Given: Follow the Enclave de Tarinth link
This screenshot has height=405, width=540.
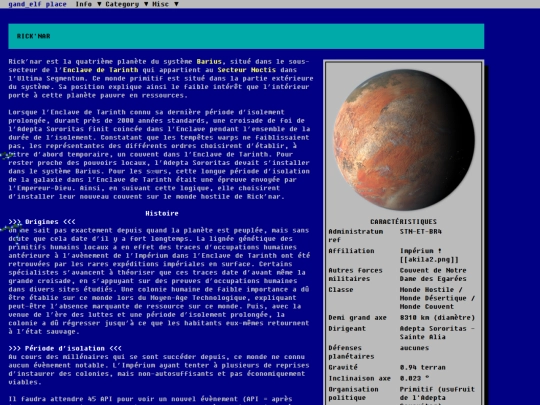Looking at the screenshot, I should (101, 70).
